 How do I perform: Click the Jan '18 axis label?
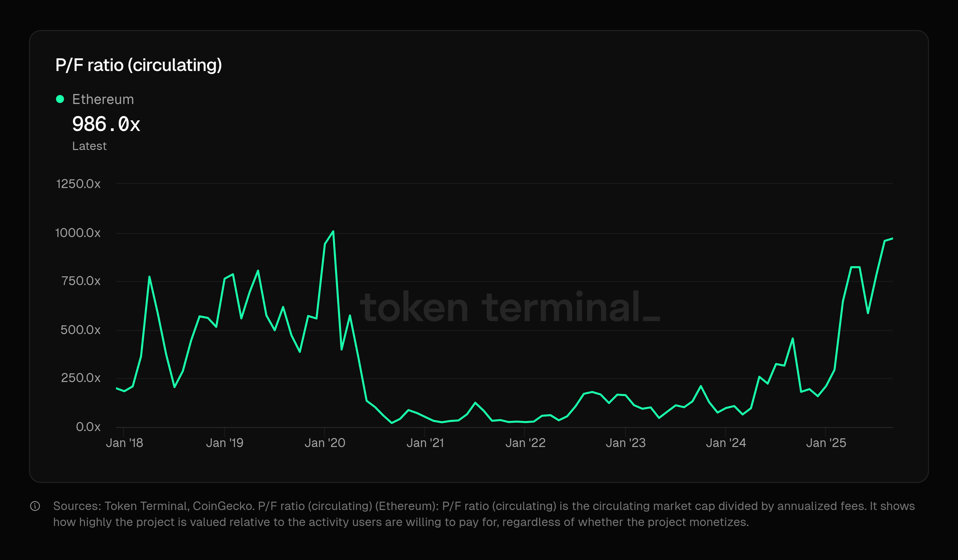pos(124,443)
